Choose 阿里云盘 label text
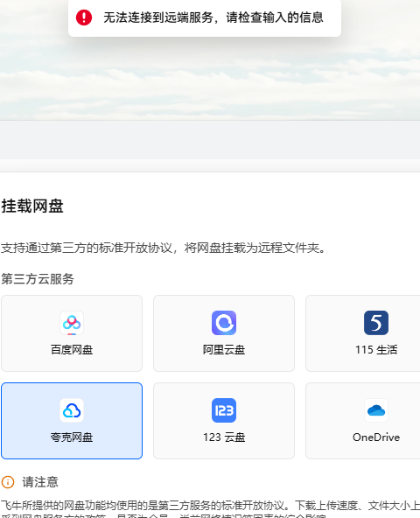420x518 pixels. pyautogui.click(x=224, y=350)
